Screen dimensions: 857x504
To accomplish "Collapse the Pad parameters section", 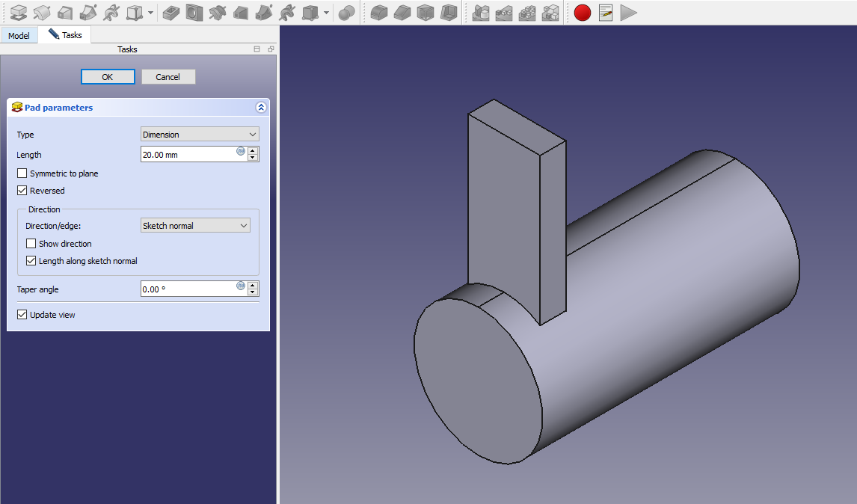I will click(x=260, y=108).
